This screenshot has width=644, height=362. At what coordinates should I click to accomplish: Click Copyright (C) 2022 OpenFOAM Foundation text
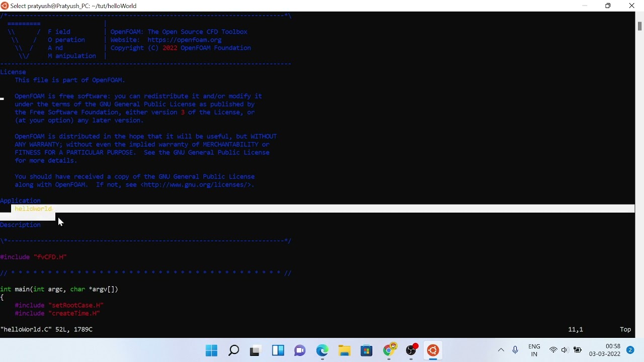(181, 48)
